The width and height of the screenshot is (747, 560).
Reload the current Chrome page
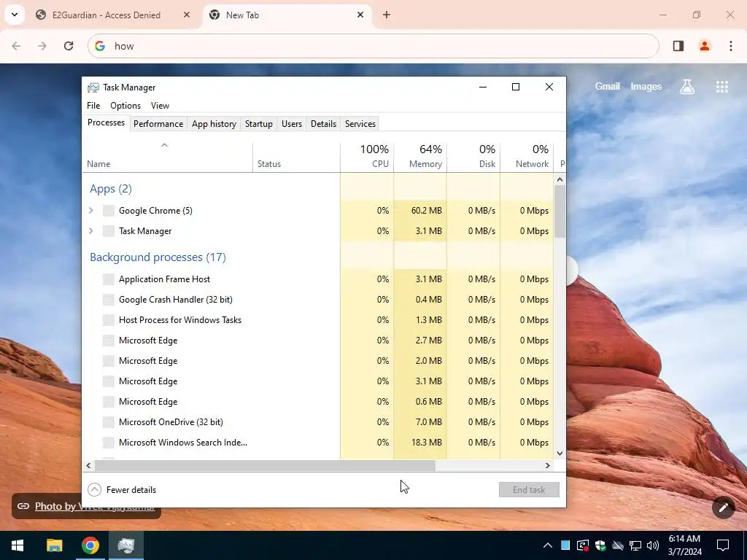(x=69, y=46)
